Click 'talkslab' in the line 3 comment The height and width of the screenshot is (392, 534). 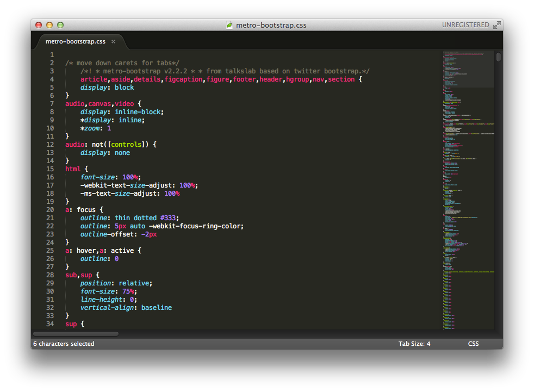tap(240, 71)
